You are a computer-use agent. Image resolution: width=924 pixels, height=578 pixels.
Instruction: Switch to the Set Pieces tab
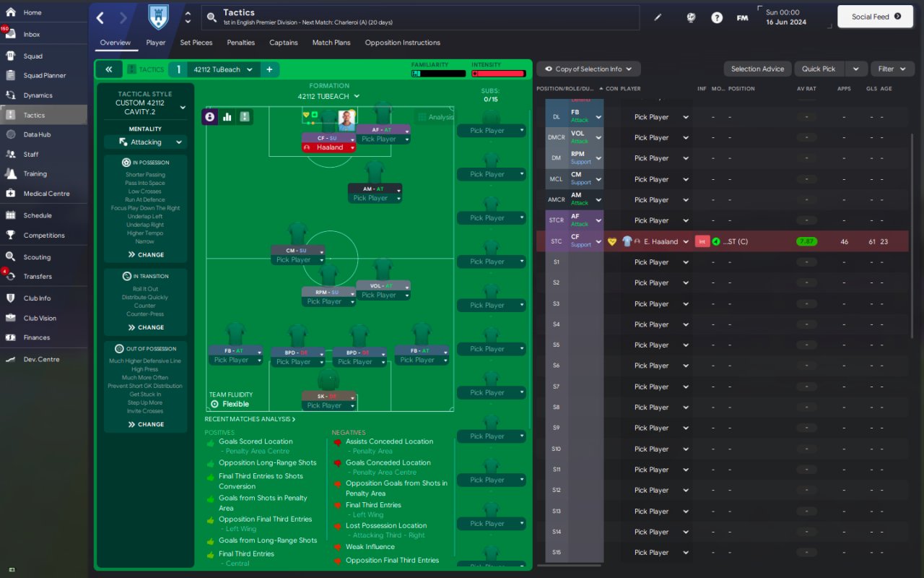pyautogui.click(x=196, y=43)
